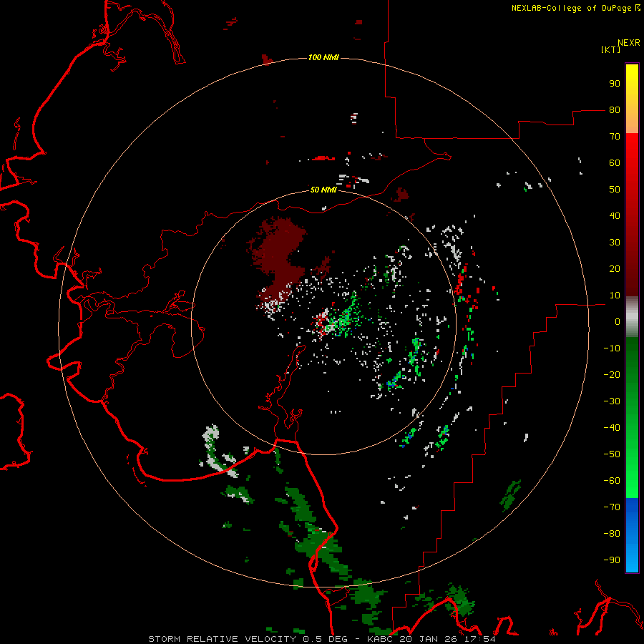Click the -10 value on the velocity scale
This screenshot has height=644, width=644.
[x=612, y=348]
